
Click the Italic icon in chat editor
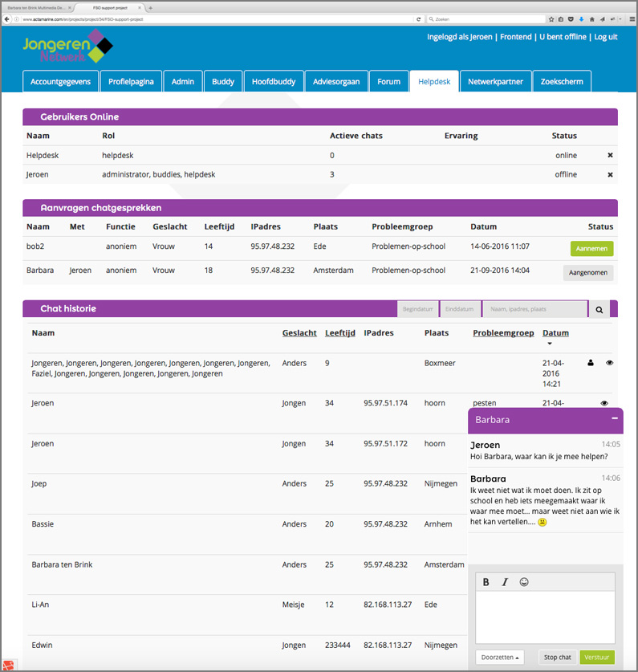(505, 582)
